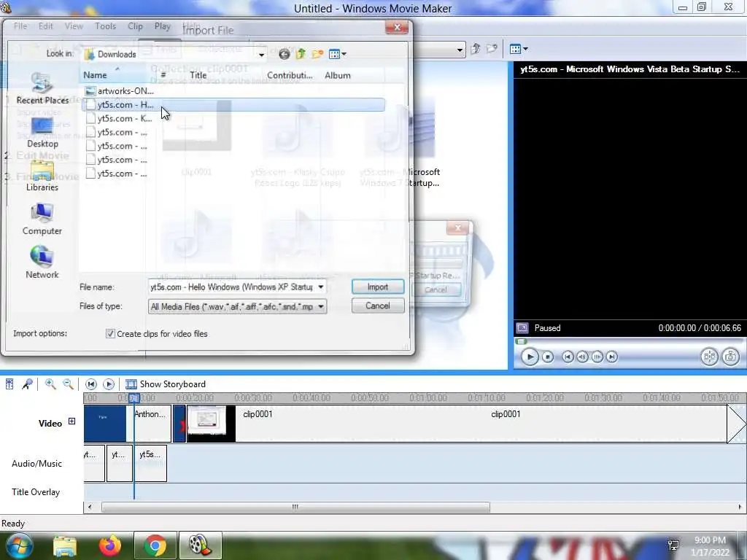Play the timeline from the toolbar
The height and width of the screenshot is (560, 747).
coord(109,384)
